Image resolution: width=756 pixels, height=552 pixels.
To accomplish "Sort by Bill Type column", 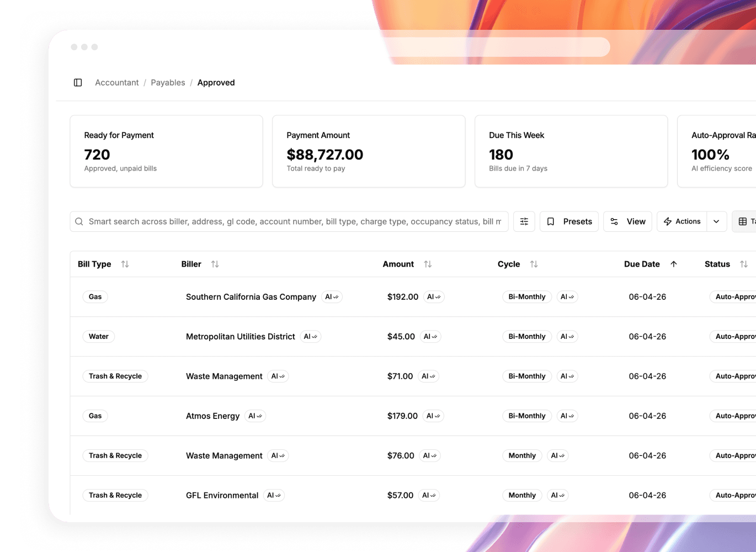I will 125,264.
